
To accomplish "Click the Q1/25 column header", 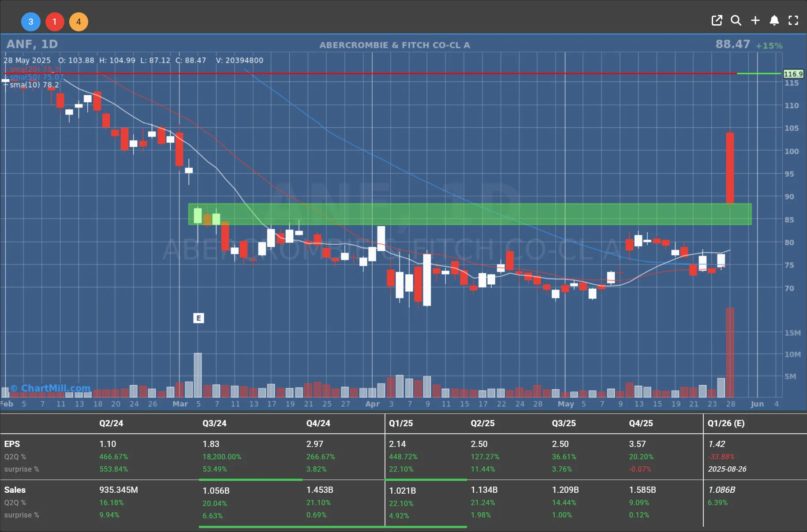I will (401, 423).
